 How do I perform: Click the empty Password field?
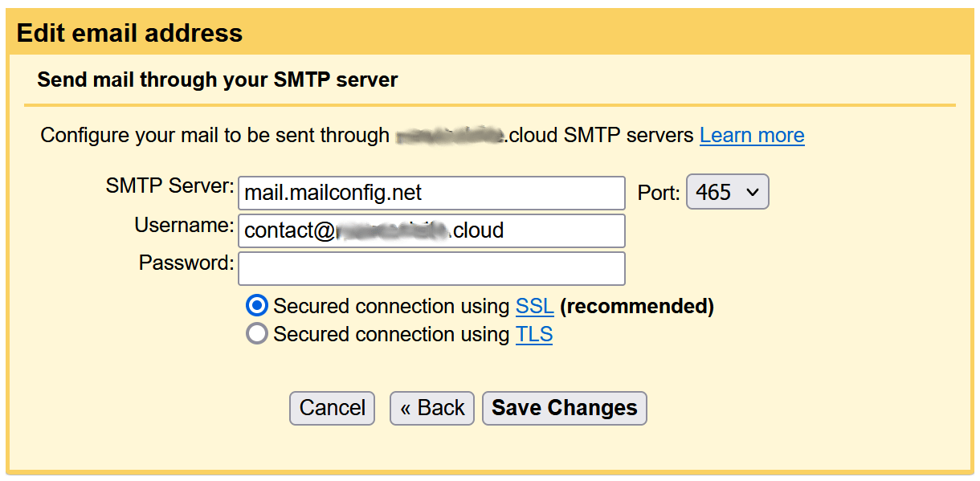(431, 268)
